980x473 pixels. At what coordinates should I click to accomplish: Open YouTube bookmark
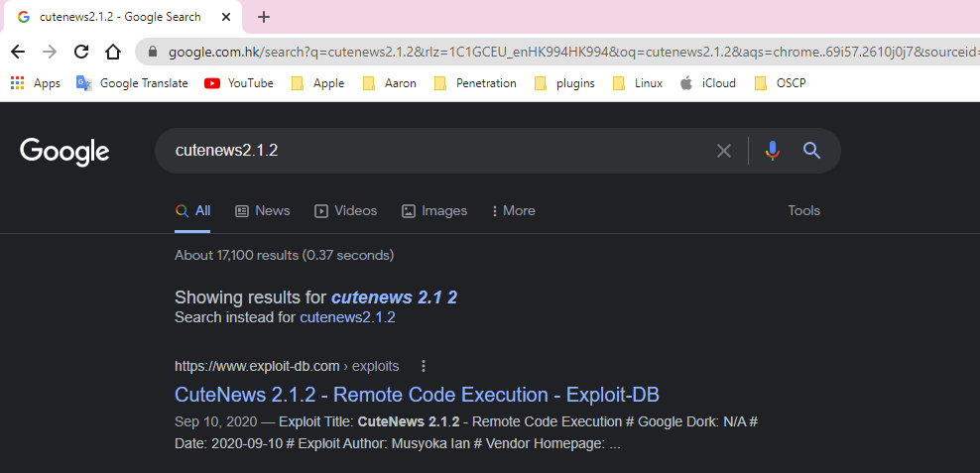[239, 83]
